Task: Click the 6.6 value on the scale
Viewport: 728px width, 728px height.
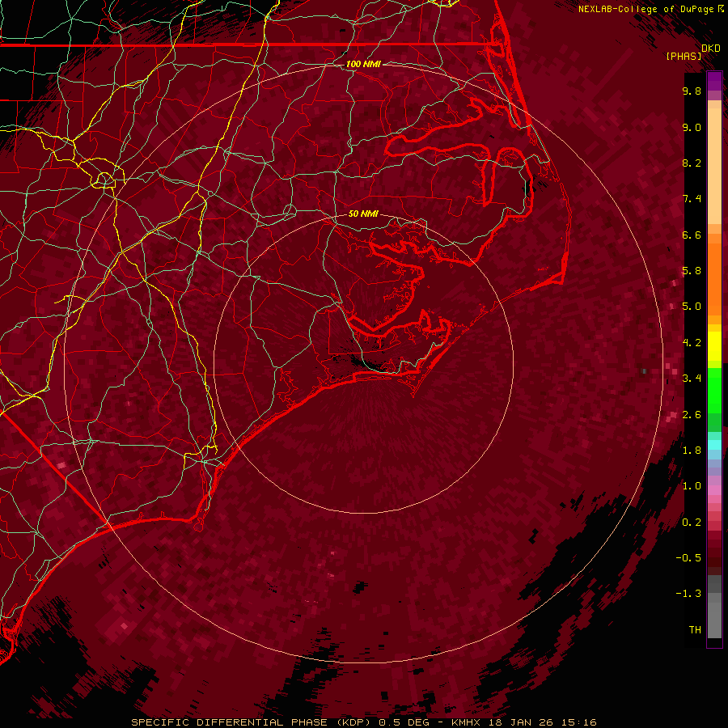Action: pyautogui.click(x=692, y=235)
